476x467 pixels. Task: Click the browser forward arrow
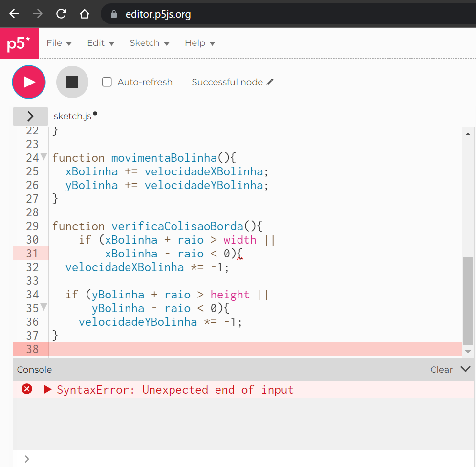tap(38, 14)
